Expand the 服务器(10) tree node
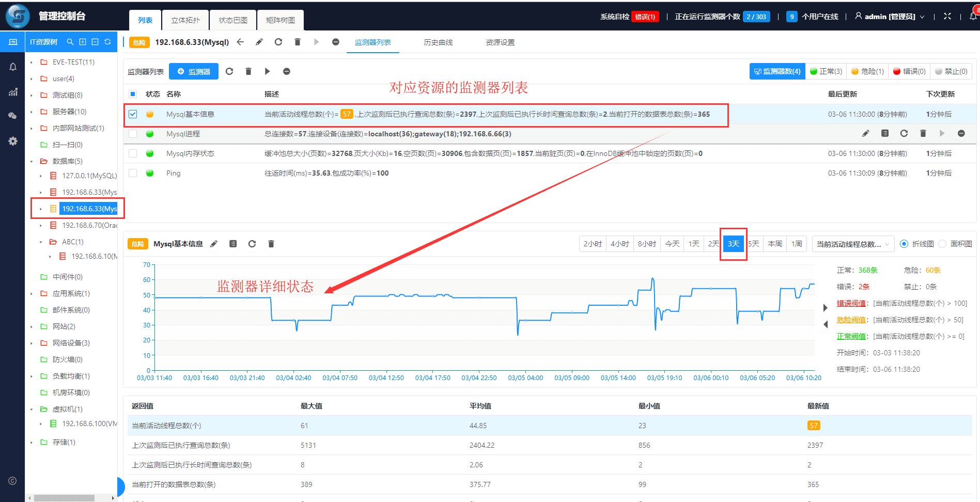980x502 pixels. pos(32,112)
